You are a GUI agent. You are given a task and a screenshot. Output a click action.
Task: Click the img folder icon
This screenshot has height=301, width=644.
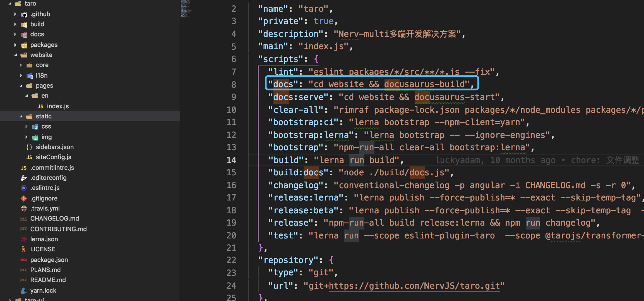(35, 137)
